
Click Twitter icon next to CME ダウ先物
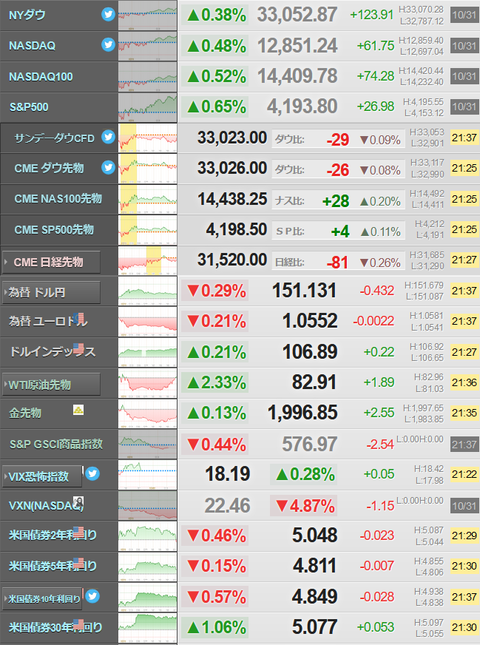point(108,167)
